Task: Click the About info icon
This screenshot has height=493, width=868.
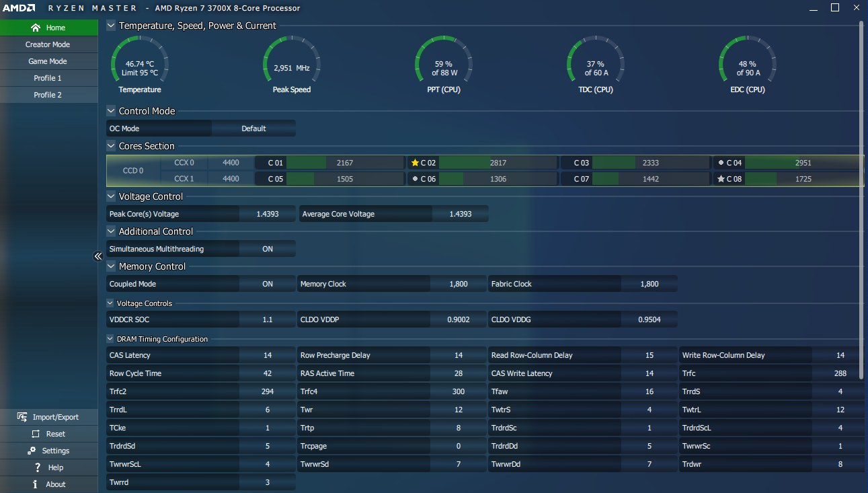Action: pyautogui.click(x=36, y=484)
